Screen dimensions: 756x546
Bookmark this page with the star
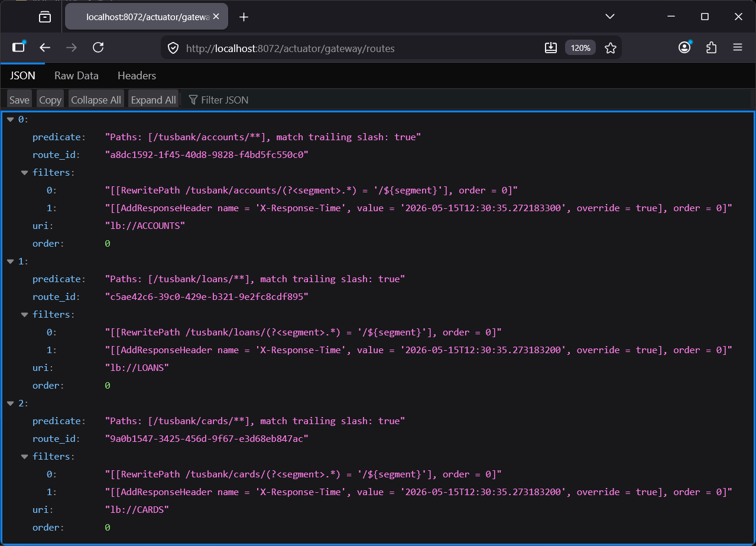pyautogui.click(x=611, y=48)
